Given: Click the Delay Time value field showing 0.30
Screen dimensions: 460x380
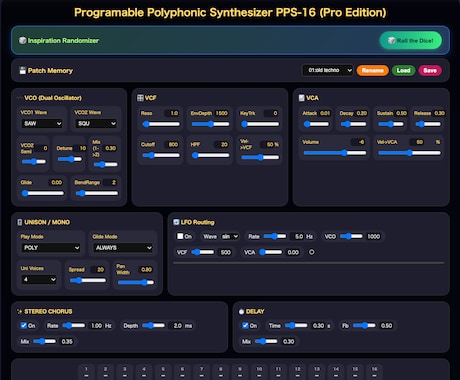Looking at the screenshot, I should (x=318, y=325).
